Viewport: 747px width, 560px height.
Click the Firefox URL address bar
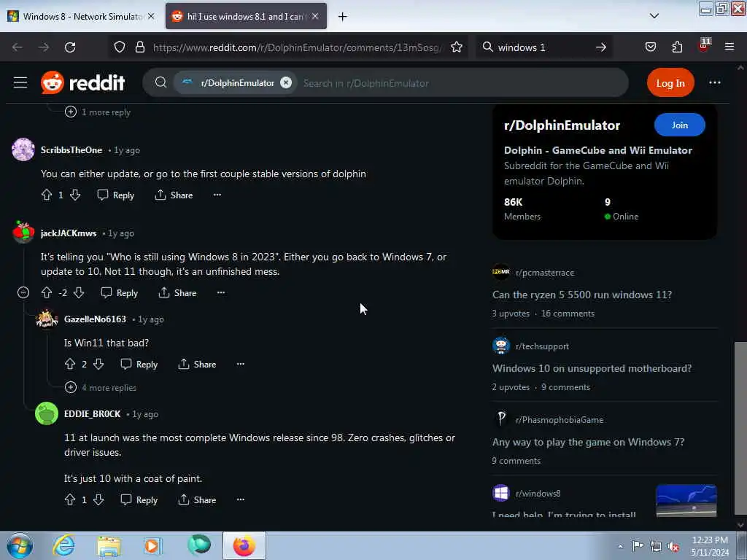tap(297, 47)
